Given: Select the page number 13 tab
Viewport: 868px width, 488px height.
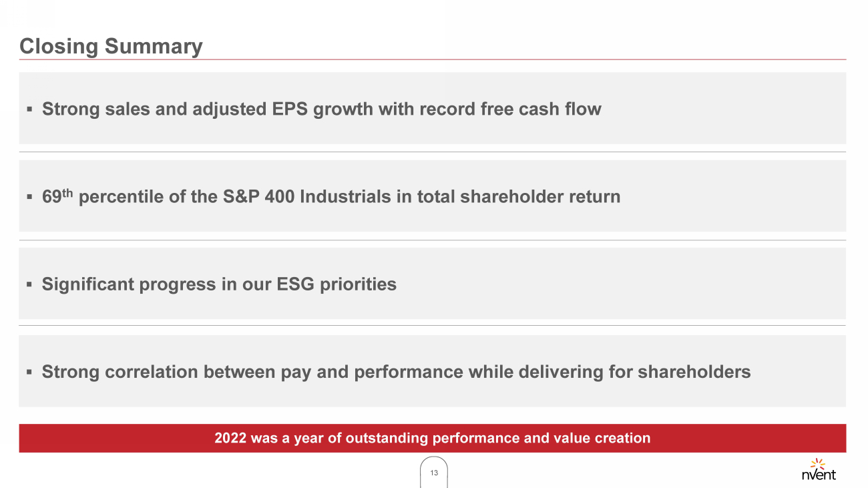Looking at the screenshot, I should 434,473.
